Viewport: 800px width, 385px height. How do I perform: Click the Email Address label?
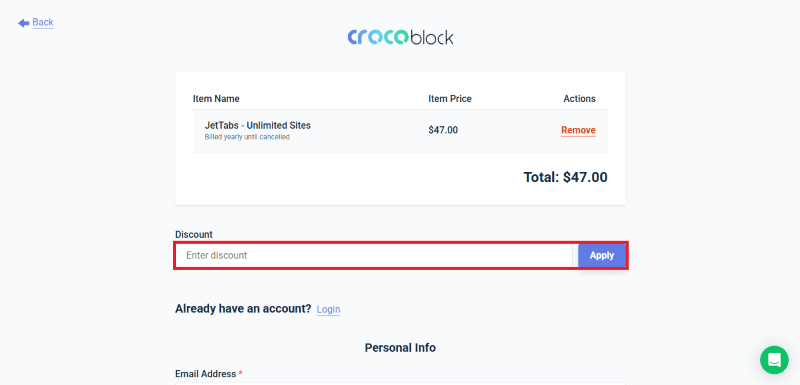pos(206,374)
